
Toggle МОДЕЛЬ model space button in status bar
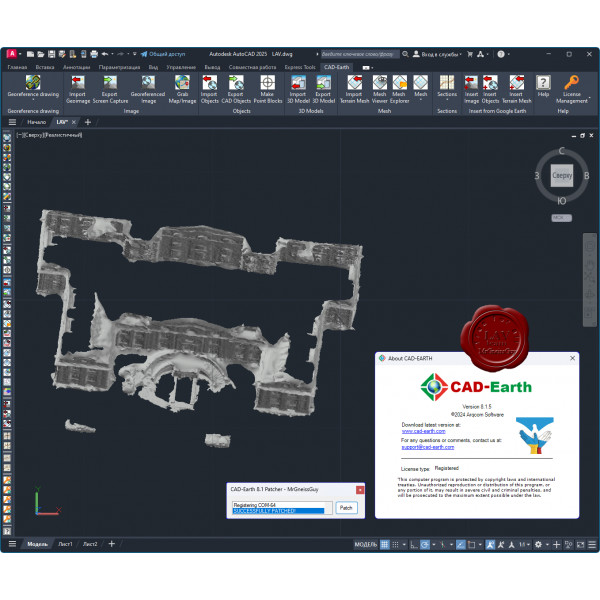tap(365, 544)
